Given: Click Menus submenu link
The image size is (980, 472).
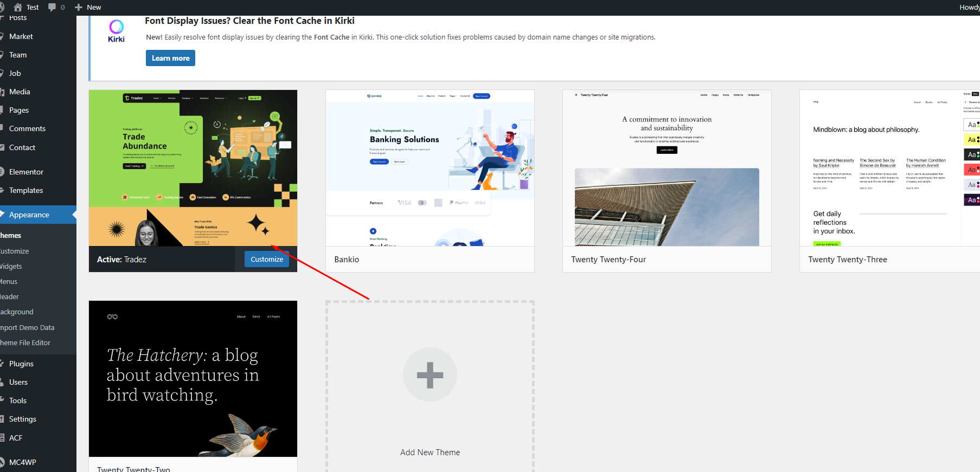Looking at the screenshot, I should pyautogui.click(x=9, y=281).
